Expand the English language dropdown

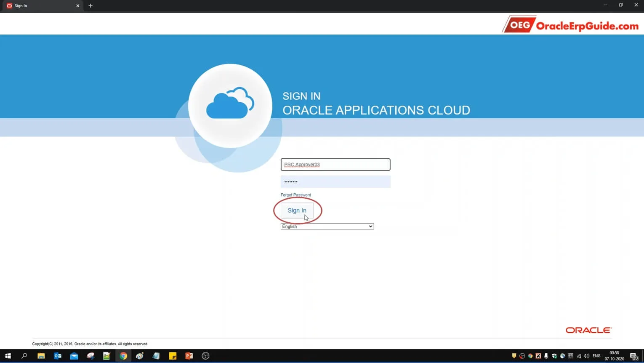(327, 227)
